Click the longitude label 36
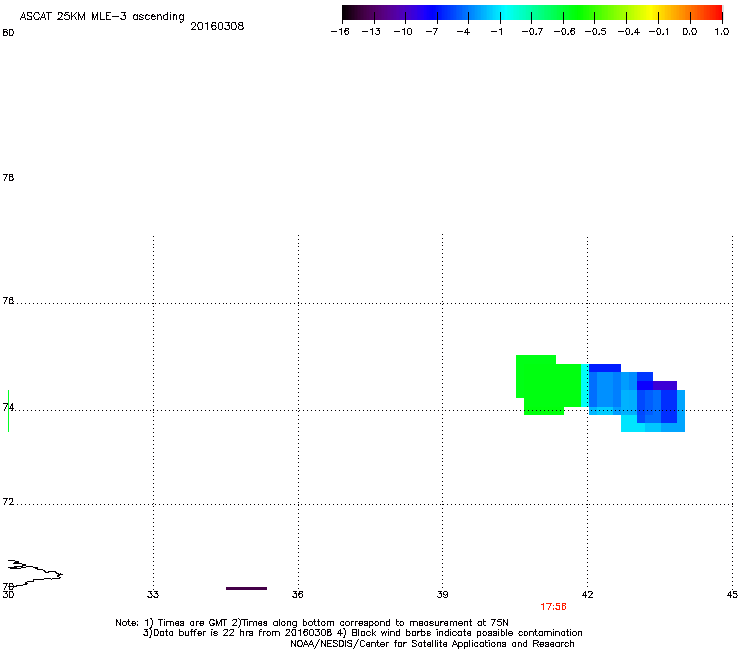Image resolution: width=740 pixels, height=650 pixels. 297,595
